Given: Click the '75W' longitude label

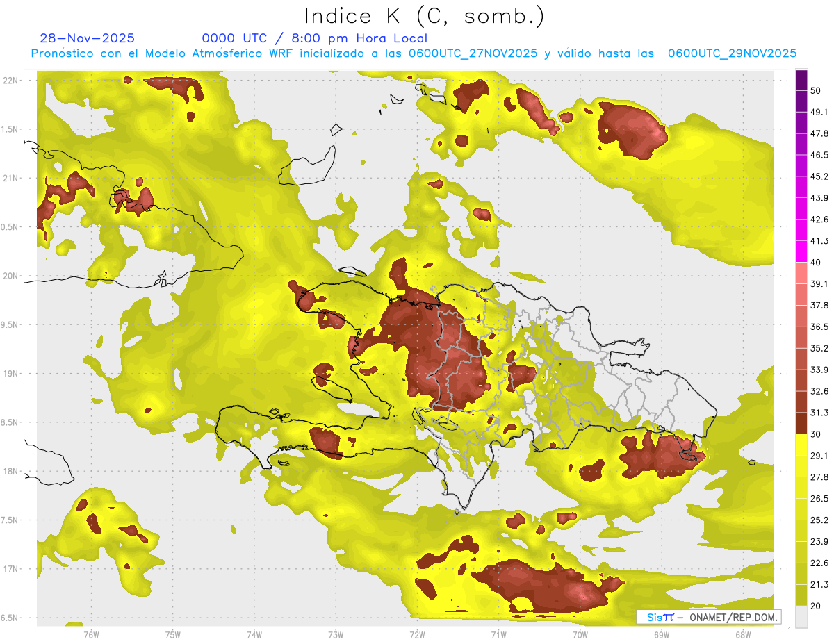Looking at the screenshot, I should click(173, 634).
